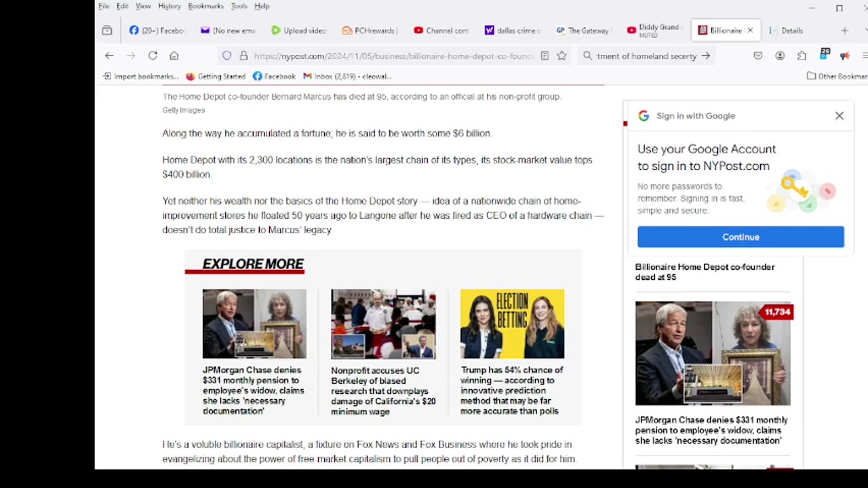Open JPMorgan Chase thumbnail in Explore More
This screenshot has width=868, height=488.
(254, 324)
